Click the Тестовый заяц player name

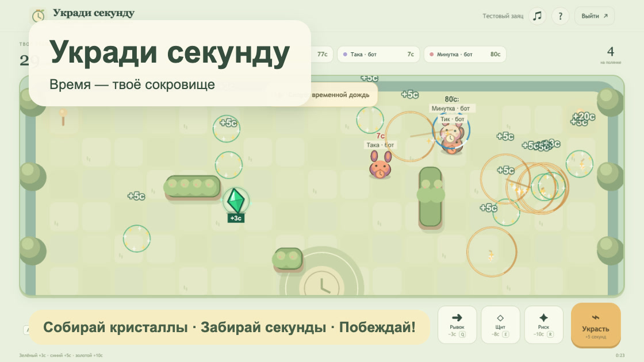pyautogui.click(x=503, y=16)
